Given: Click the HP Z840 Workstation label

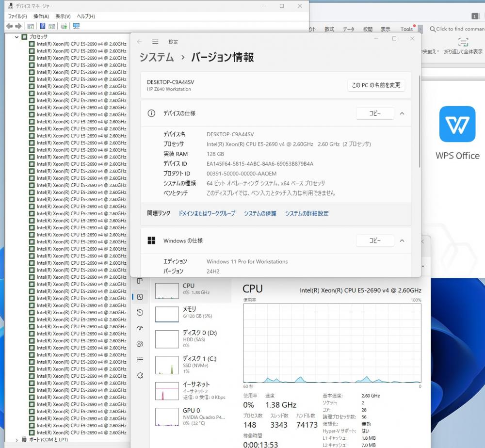Looking at the screenshot, I should click(169, 89).
